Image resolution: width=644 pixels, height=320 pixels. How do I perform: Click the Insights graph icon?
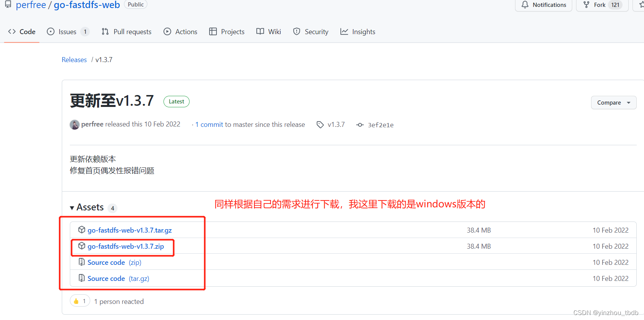click(x=344, y=31)
